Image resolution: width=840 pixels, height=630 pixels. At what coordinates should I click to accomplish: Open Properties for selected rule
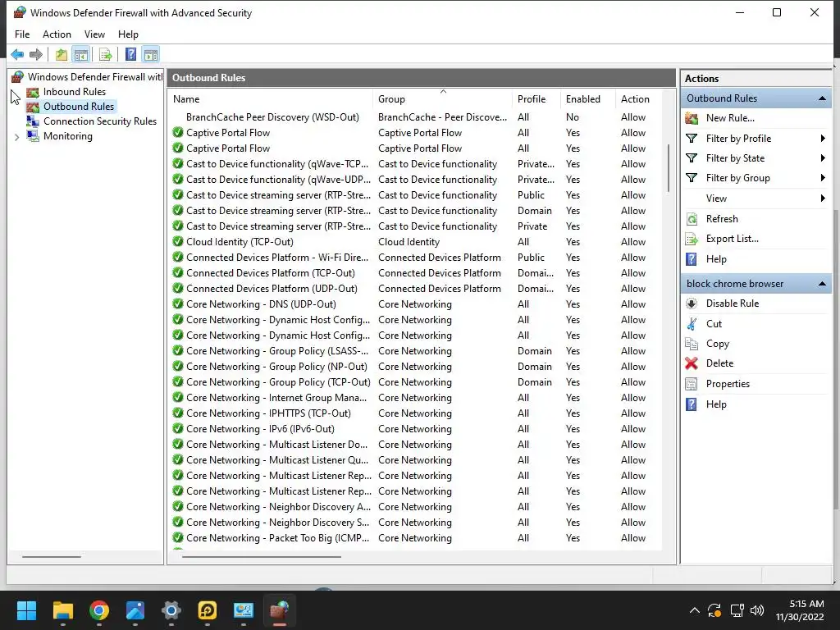728,384
